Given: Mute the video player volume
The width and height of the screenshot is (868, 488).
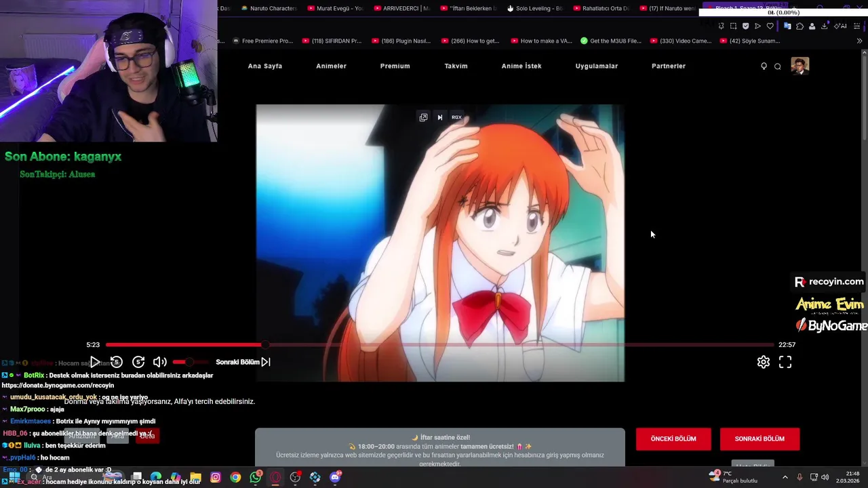Looking at the screenshot, I should click(x=160, y=362).
